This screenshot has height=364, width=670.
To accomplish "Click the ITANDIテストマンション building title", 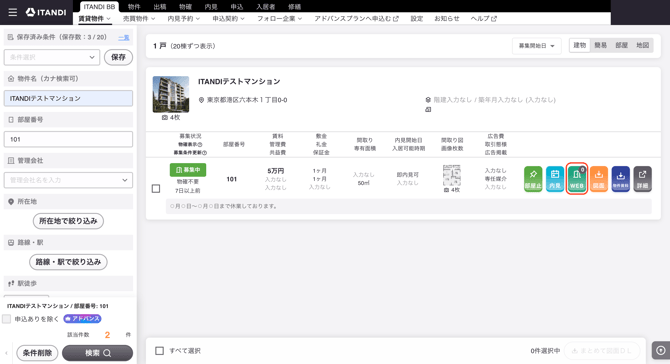I will [x=239, y=82].
